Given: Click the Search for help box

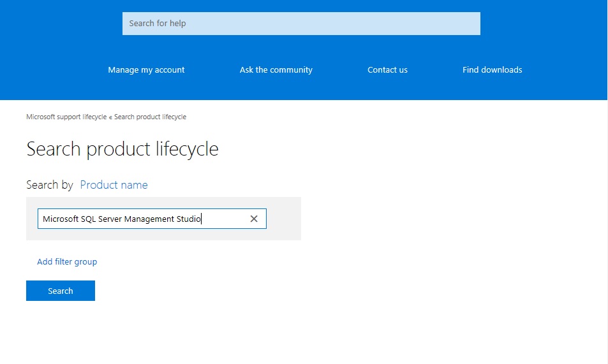Looking at the screenshot, I should (x=301, y=24).
